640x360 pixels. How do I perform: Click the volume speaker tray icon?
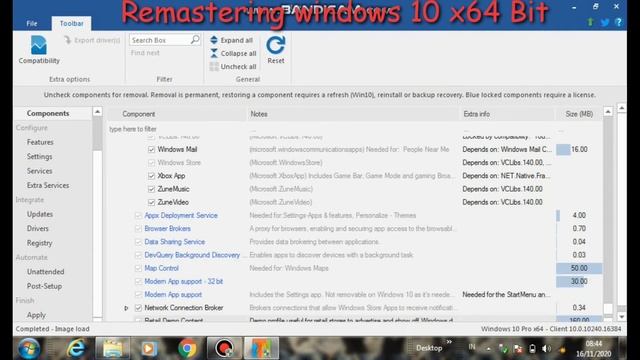tap(546, 349)
